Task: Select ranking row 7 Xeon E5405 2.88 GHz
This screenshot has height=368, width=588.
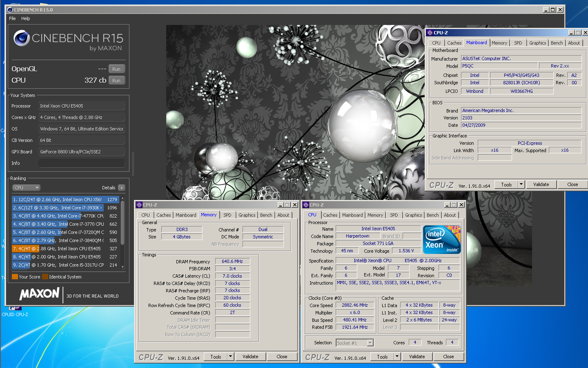Action: coord(65,249)
